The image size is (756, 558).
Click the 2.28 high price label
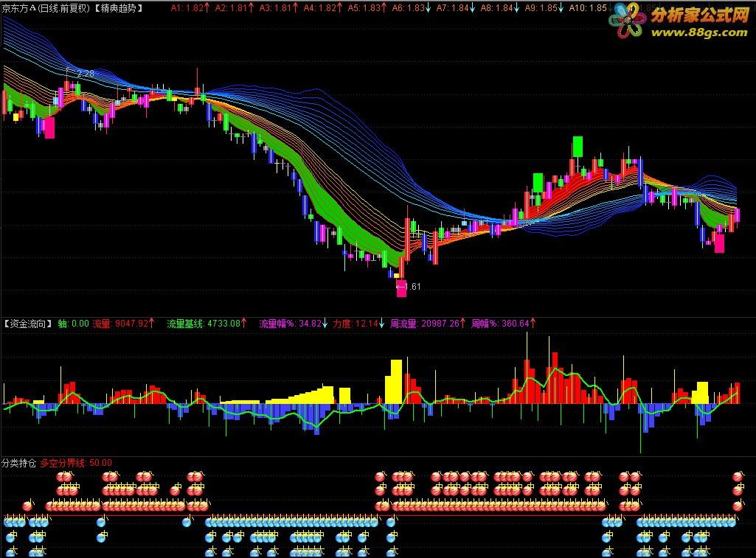[86, 73]
